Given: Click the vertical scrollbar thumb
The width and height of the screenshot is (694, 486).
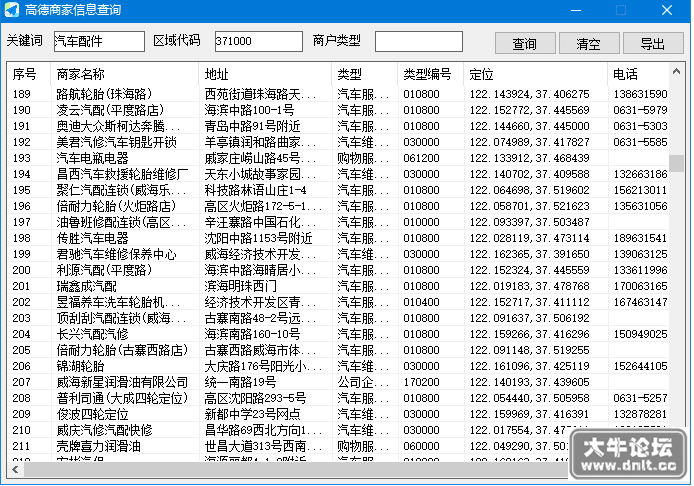Looking at the screenshot, I should (676, 163).
